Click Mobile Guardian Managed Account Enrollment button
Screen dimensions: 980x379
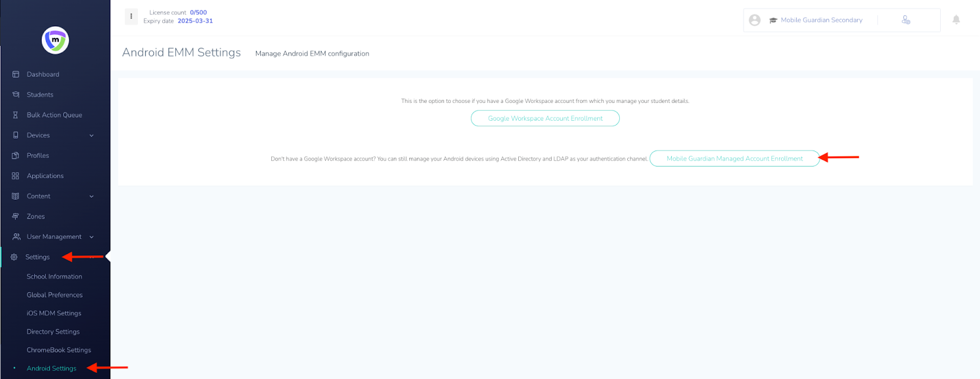734,159
